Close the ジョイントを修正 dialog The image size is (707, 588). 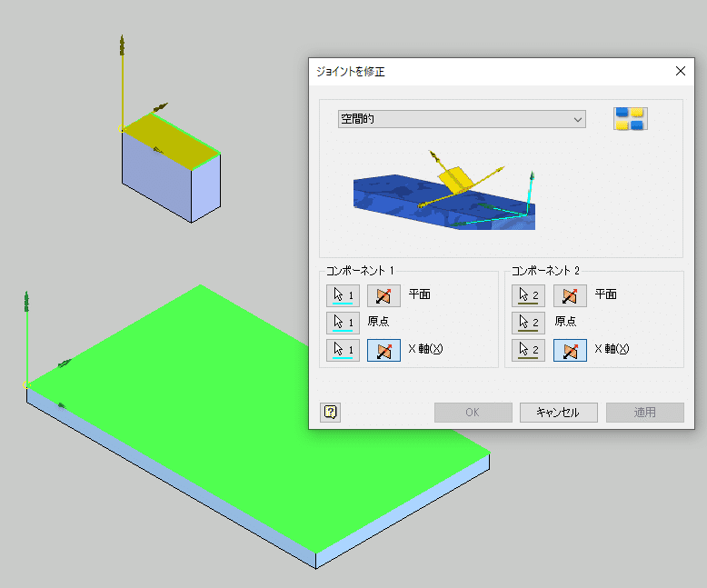pyautogui.click(x=681, y=71)
